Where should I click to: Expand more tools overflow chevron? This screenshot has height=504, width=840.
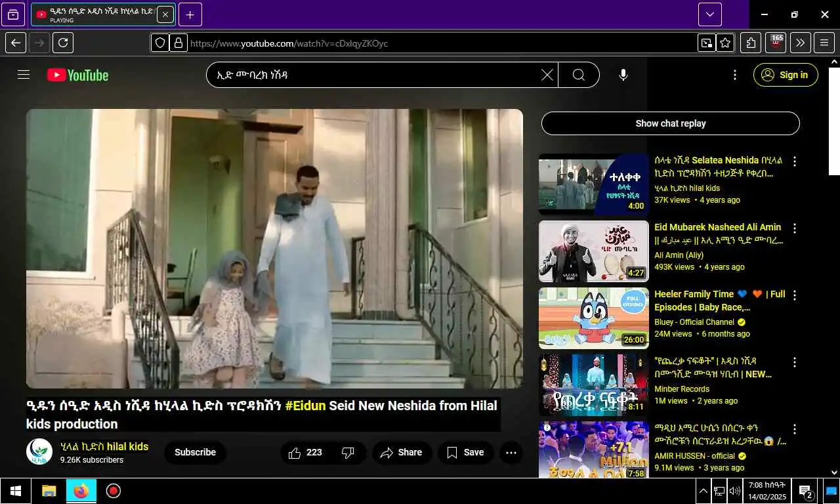pyautogui.click(x=800, y=43)
